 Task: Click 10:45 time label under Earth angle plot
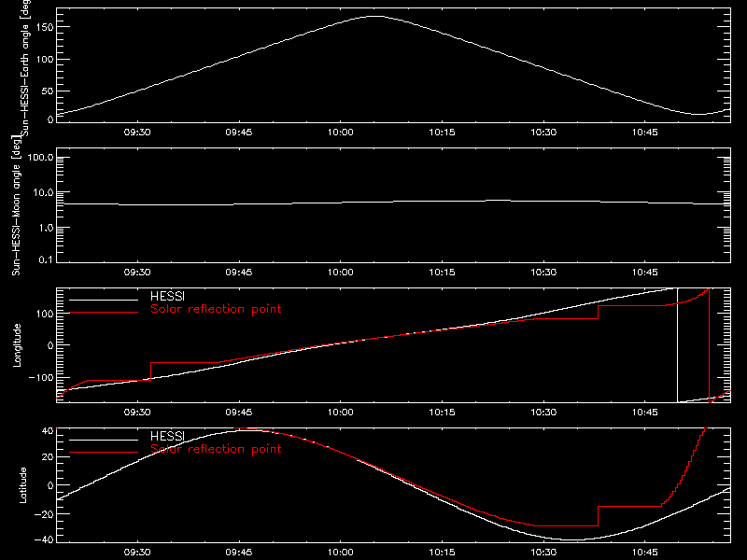pos(645,132)
